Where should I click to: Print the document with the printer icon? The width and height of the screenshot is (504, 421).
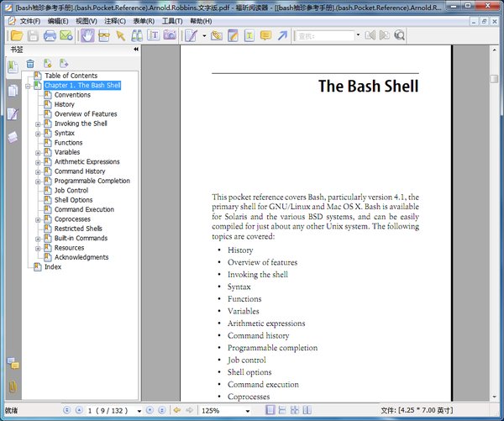tap(50, 35)
